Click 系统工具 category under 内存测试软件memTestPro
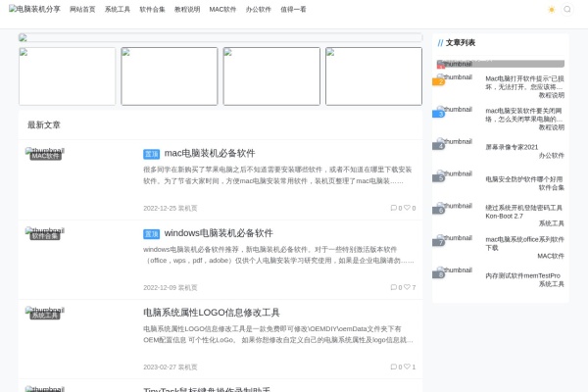Screen dimensions: 588x392 tap(551, 284)
